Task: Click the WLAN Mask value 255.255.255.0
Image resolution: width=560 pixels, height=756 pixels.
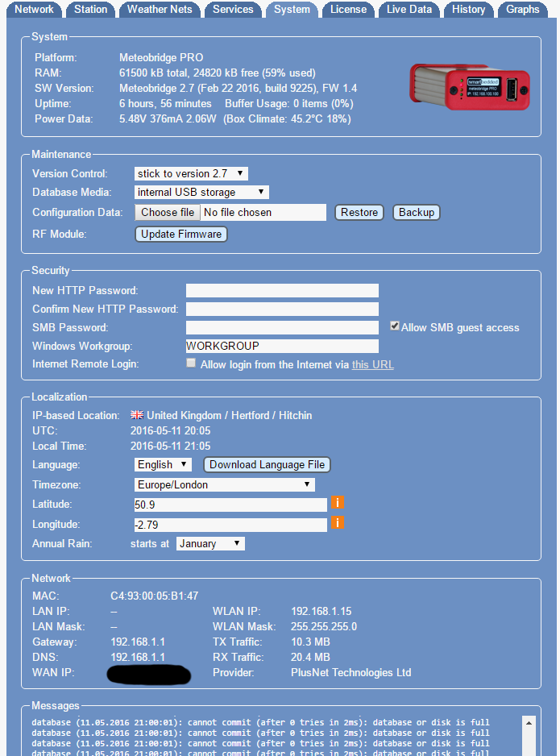Action: coord(323,627)
